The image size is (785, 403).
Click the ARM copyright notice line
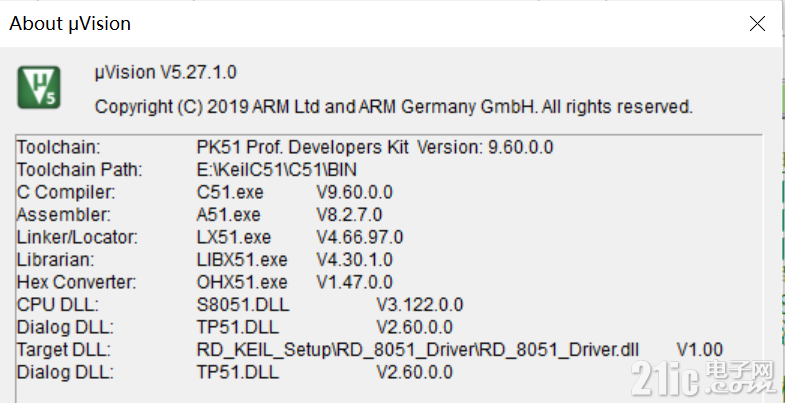(x=394, y=107)
